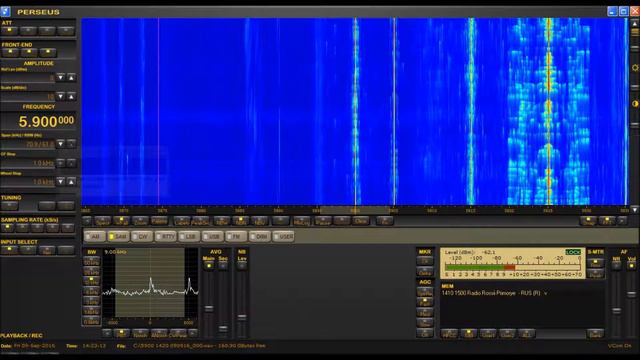Viewport: 640px width, 360px height.
Task: Adjust the AVG Main slider
Action: tap(209, 309)
